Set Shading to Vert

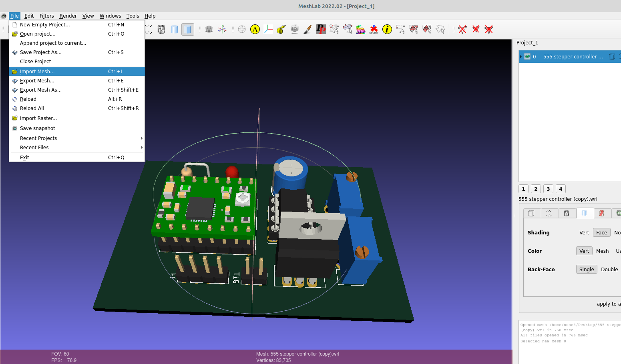pyautogui.click(x=584, y=232)
